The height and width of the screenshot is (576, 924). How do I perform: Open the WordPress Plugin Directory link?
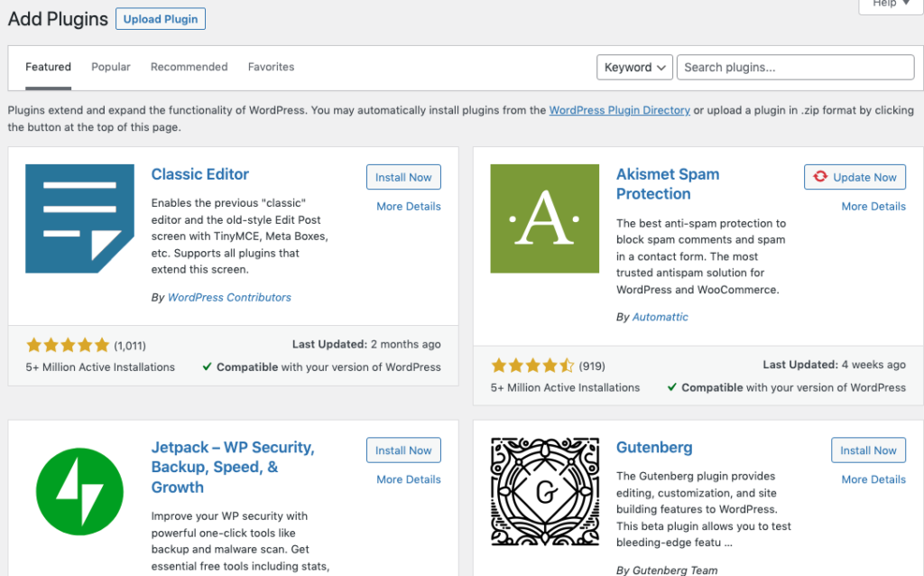619,110
